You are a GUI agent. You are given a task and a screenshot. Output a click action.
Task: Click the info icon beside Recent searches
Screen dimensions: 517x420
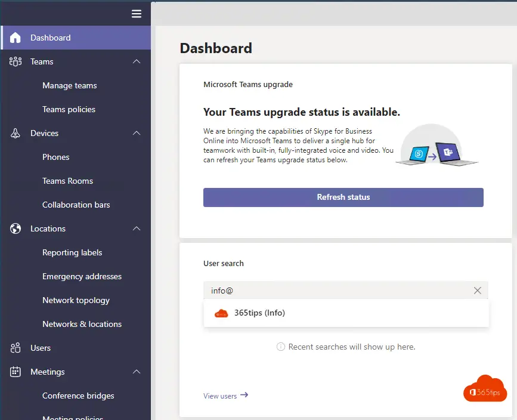coord(281,347)
